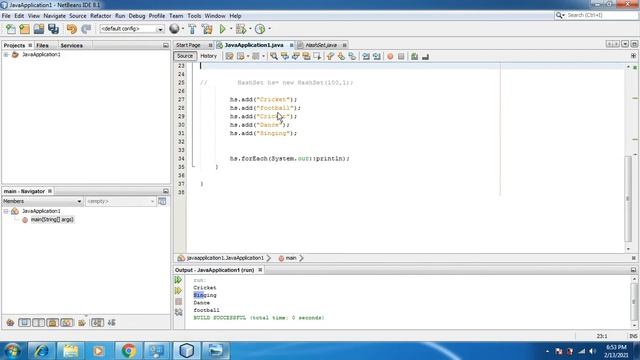Viewport: 640px width, 360px height.
Task: Open the Edit menu
Action: [19, 16]
